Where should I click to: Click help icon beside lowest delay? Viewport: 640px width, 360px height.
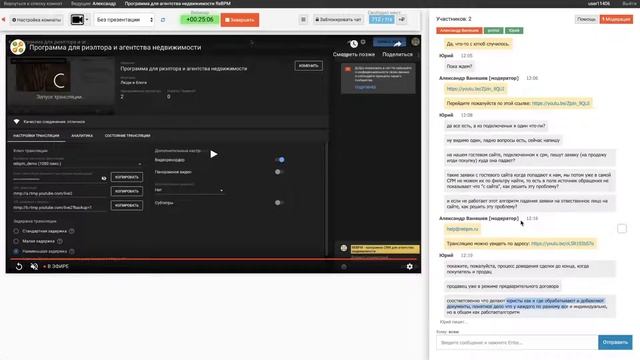(x=72, y=251)
